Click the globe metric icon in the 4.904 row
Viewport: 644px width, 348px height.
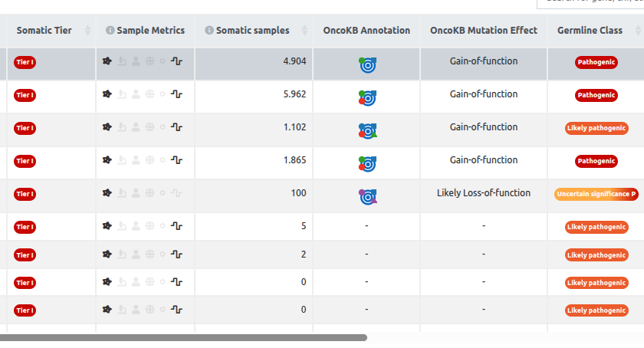tap(150, 61)
